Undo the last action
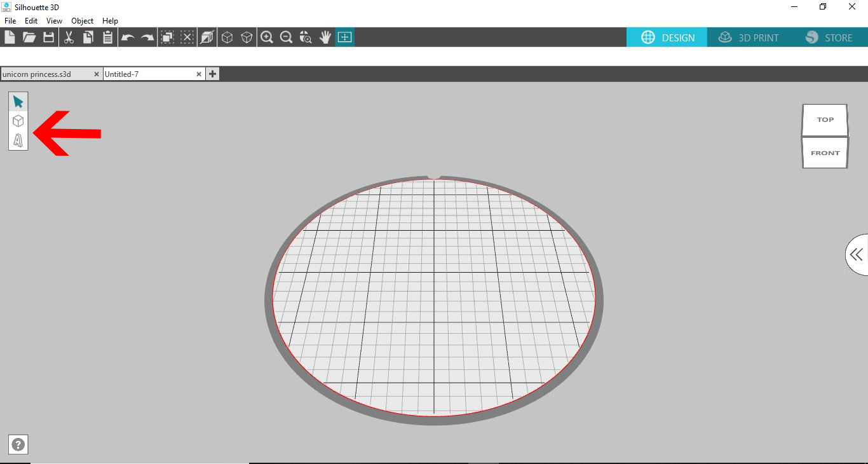Screen dimensions: 868x464 click(128, 38)
